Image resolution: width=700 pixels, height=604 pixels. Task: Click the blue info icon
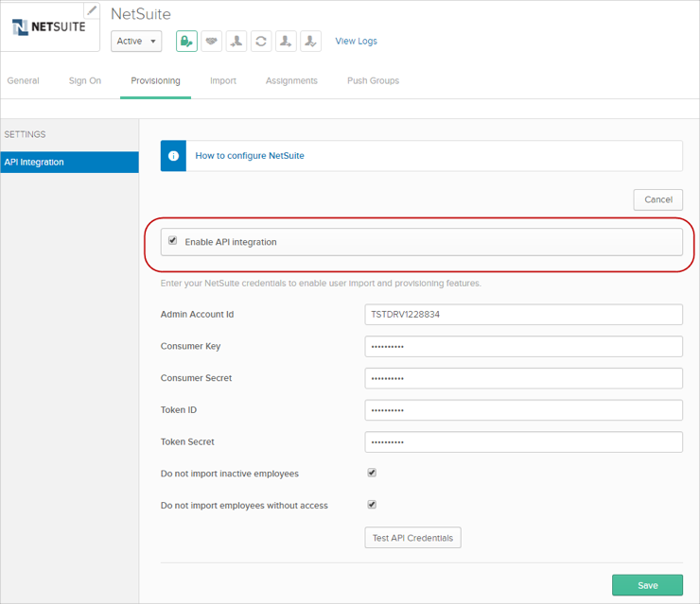pyautogui.click(x=173, y=156)
